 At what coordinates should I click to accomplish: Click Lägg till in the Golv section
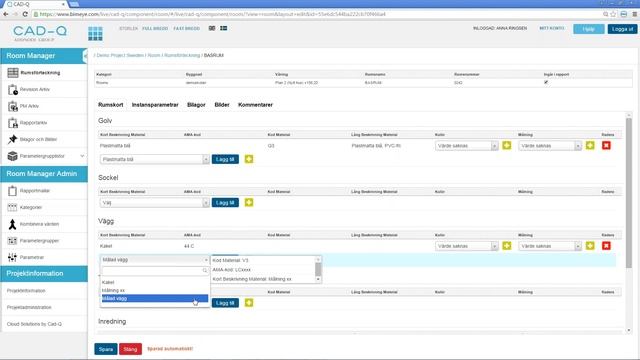click(225, 159)
